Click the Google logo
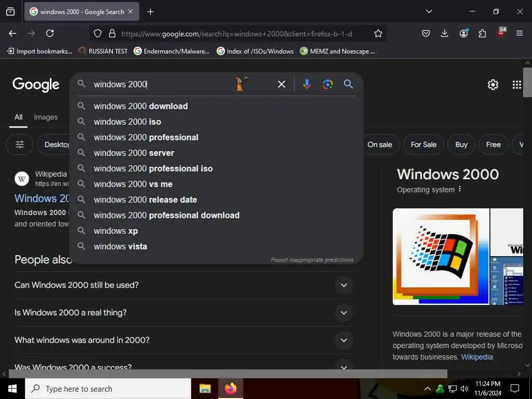The image size is (532, 399). click(36, 85)
